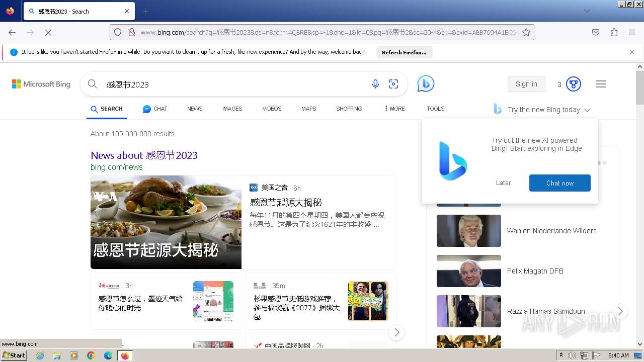This screenshot has width=644, height=362.
Task: Open Bing Chat round icon
Action: [426, 83]
